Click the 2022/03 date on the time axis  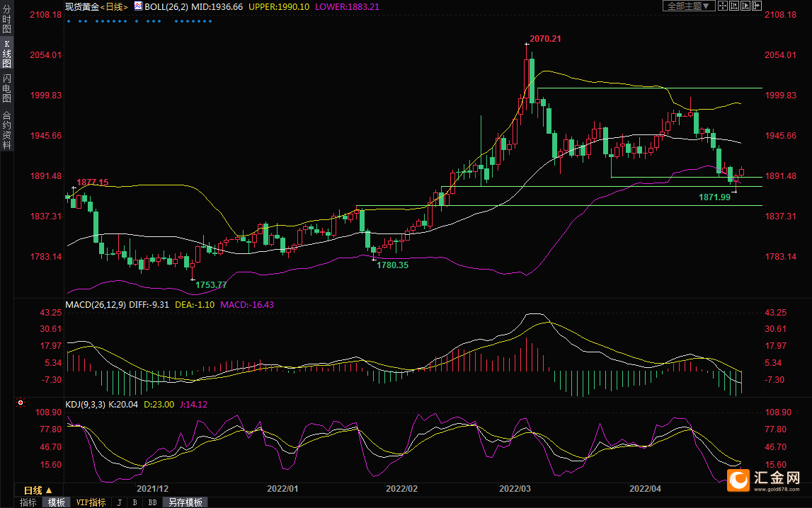coord(515,488)
